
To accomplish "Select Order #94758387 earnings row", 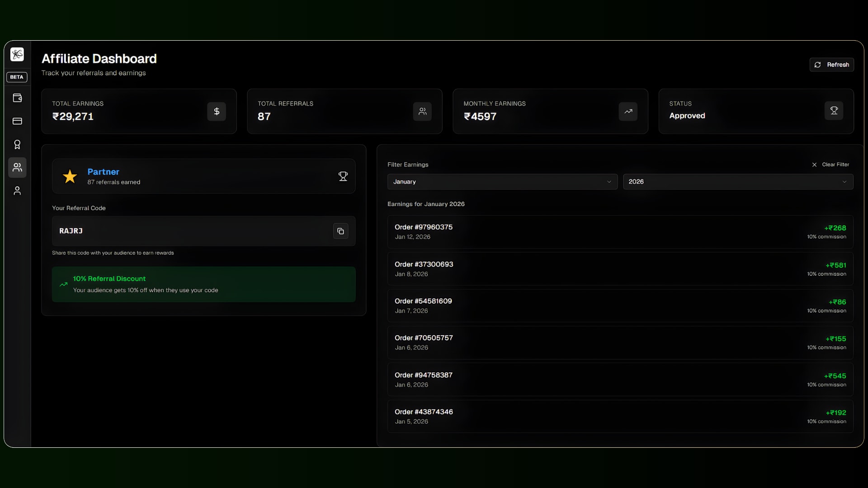I will 620,380.
